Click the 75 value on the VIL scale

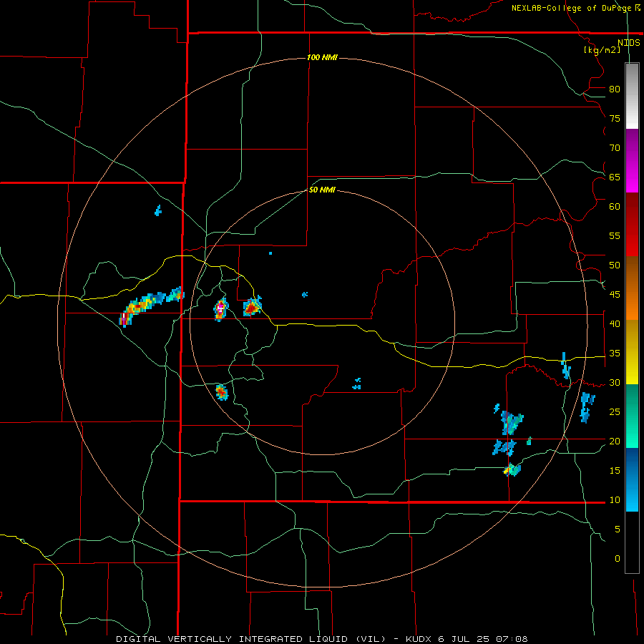click(615, 118)
